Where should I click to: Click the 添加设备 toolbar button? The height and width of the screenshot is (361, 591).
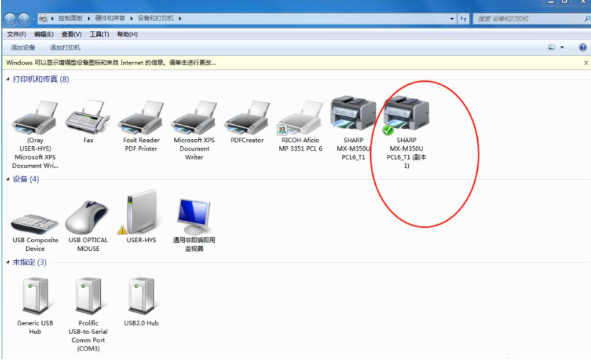click(23, 47)
